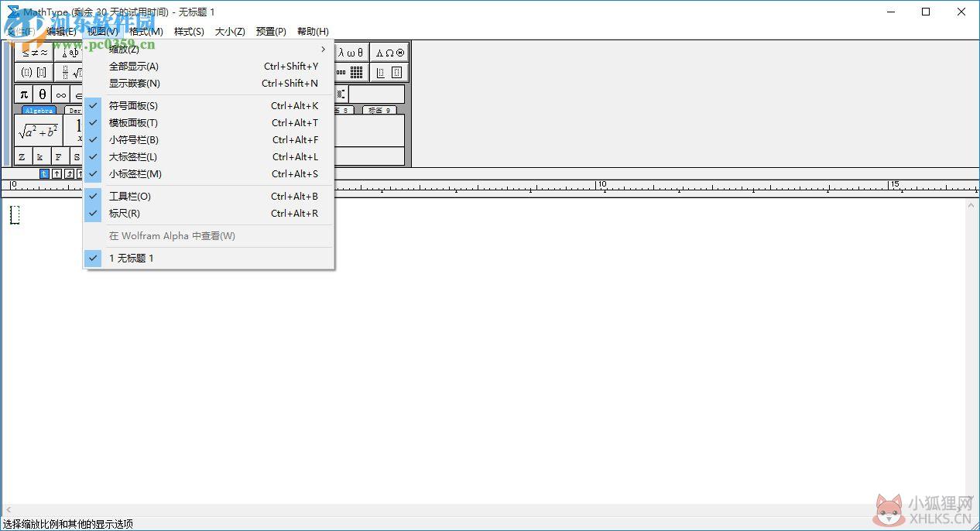This screenshot has width=980, height=531.
Task: Click the third small tab arrow button
Action: pos(69,174)
